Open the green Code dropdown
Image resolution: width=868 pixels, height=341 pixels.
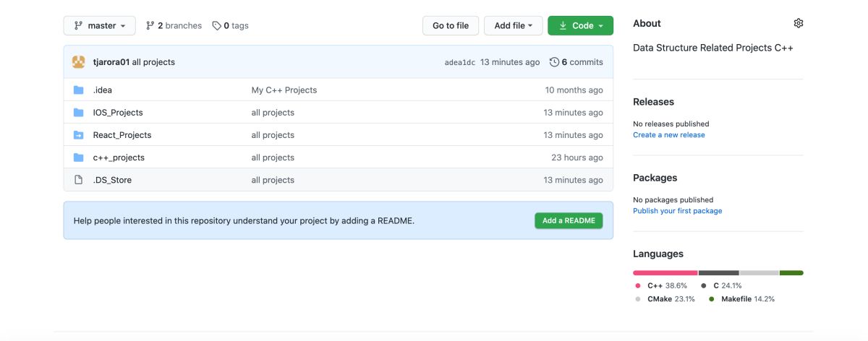580,25
